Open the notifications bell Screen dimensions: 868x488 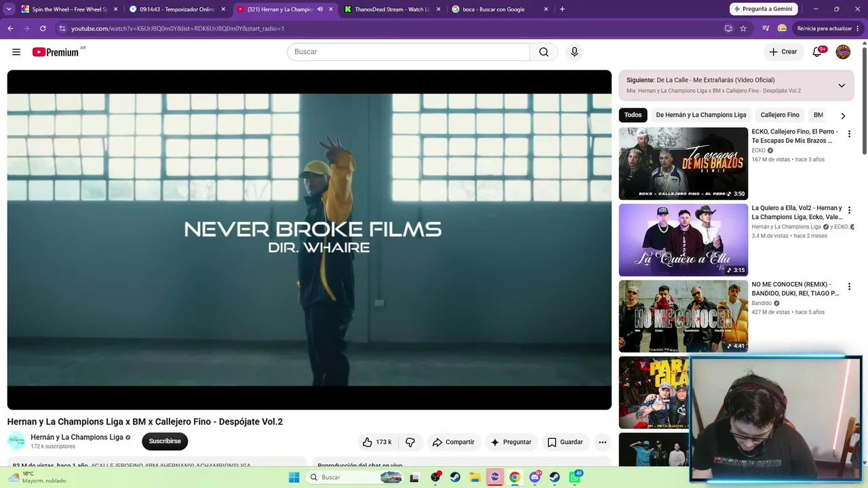pyautogui.click(x=817, y=52)
